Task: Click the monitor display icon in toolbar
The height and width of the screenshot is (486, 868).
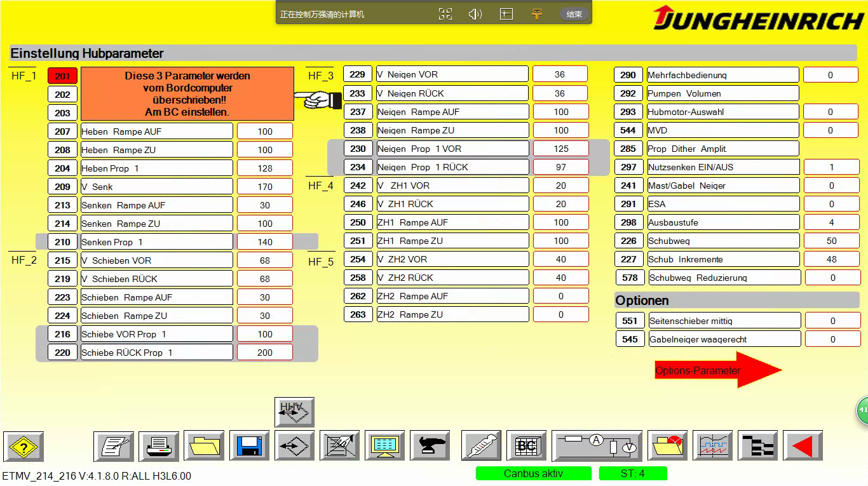Action: 384,446
